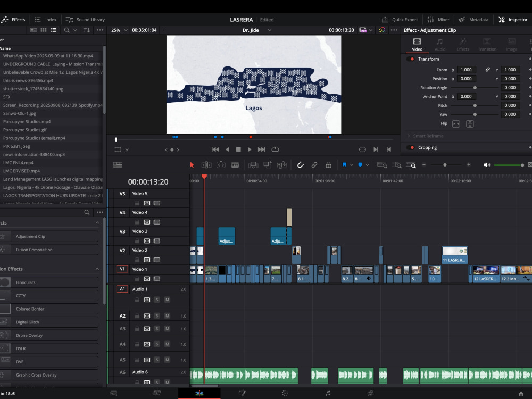Click the Detail Zoom icon

pos(397,165)
